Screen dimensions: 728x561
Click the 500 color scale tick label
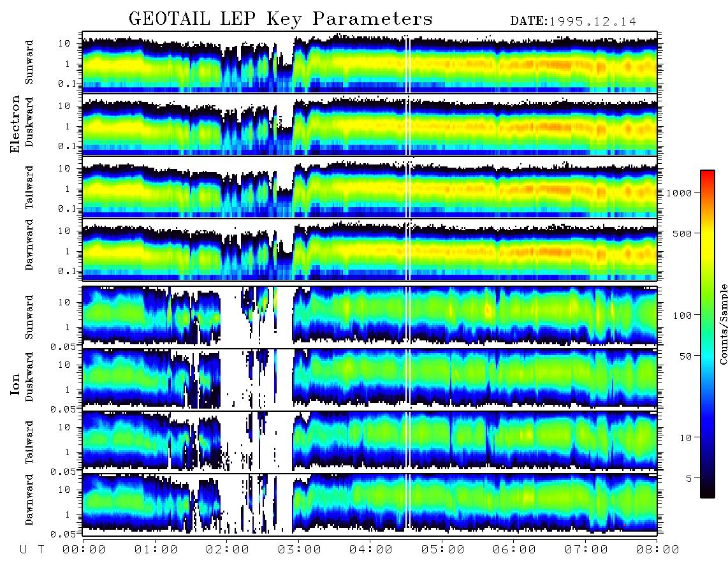[682, 233]
